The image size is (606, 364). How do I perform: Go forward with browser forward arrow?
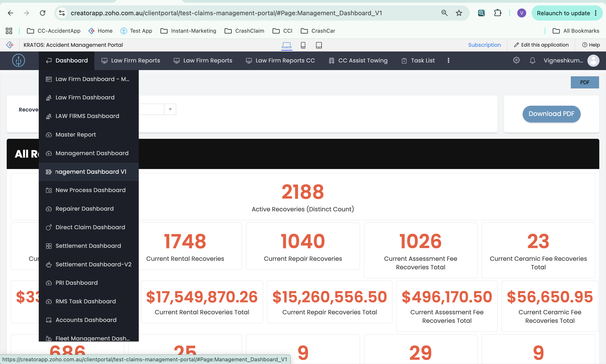[26, 13]
